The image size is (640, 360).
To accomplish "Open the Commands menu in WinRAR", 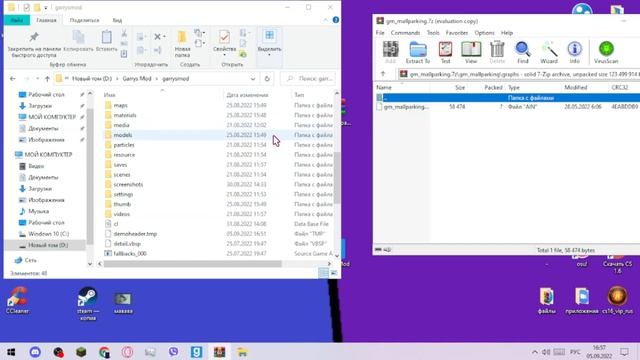I will coord(405,33).
